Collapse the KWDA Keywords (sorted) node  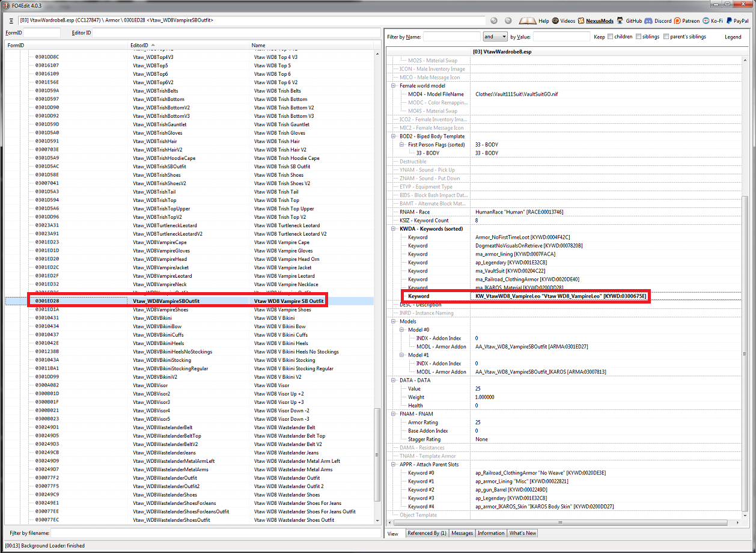(395, 229)
